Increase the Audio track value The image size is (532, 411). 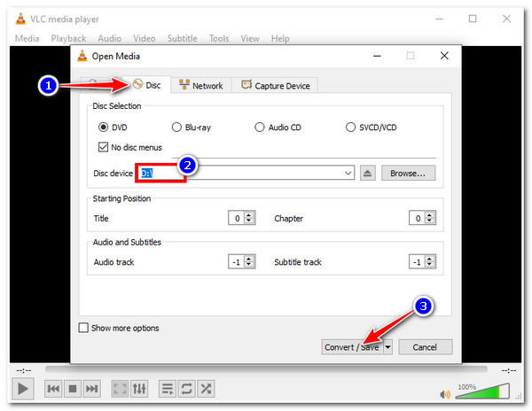coord(249,259)
